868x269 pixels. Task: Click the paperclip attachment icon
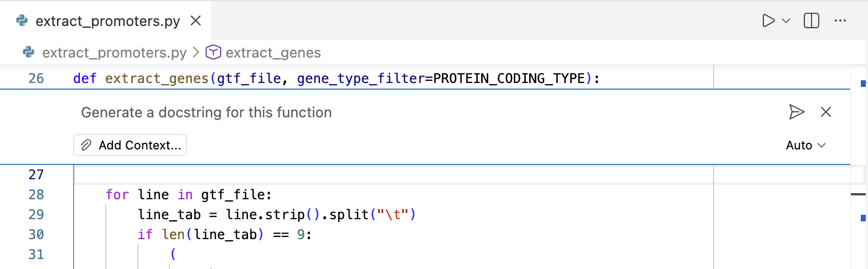click(x=86, y=145)
